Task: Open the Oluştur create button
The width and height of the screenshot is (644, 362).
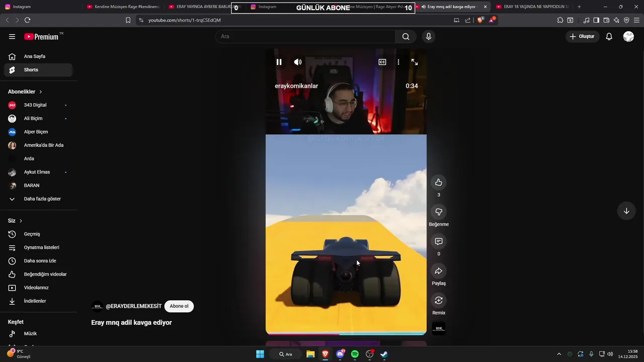Action: click(582, 36)
